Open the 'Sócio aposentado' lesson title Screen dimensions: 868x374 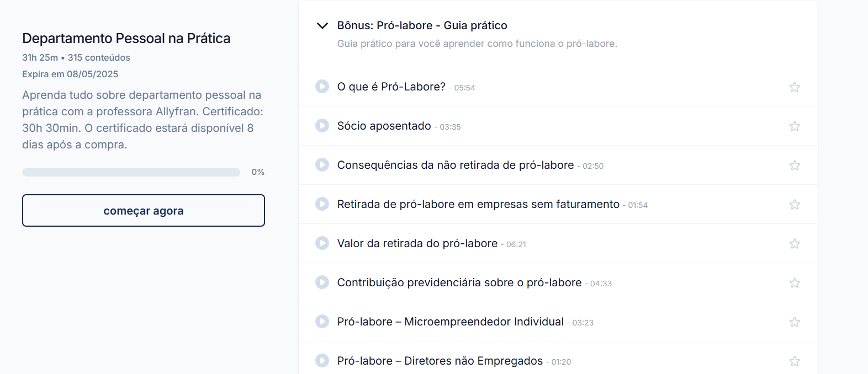(x=384, y=126)
